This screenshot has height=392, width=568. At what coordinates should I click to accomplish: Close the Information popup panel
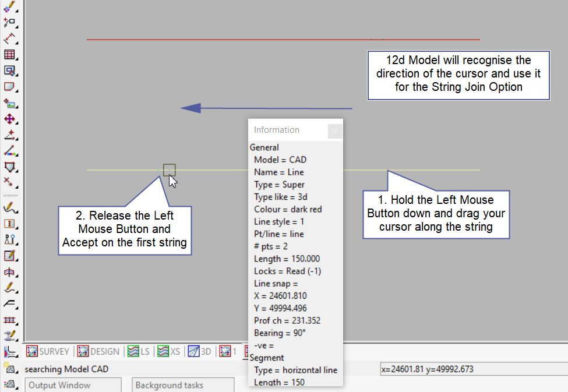click(x=335, y=131)
